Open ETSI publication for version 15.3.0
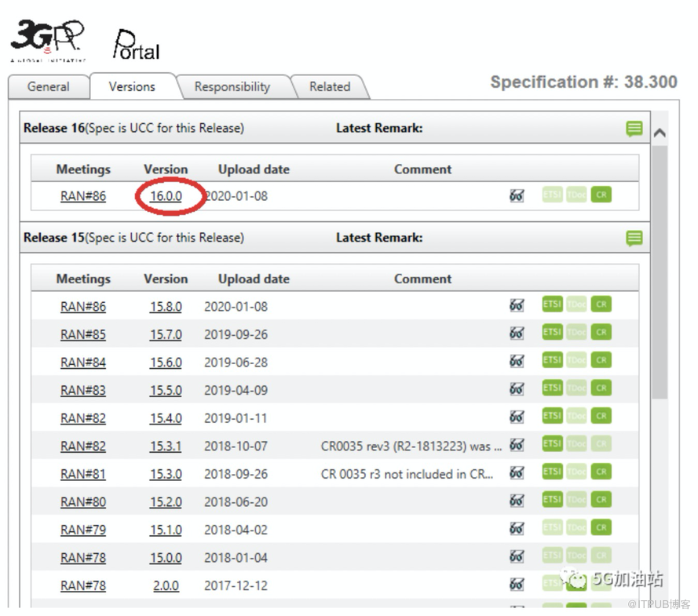Screen dimensions: 698x616 pyautogui.click(x=553, y=472)
